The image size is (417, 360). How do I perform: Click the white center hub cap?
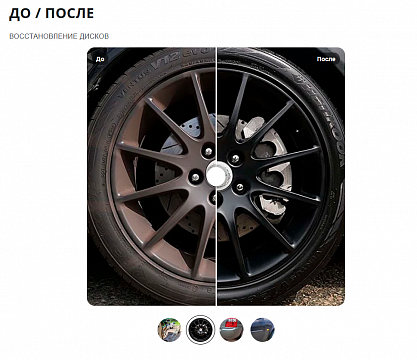coord(216,173)
